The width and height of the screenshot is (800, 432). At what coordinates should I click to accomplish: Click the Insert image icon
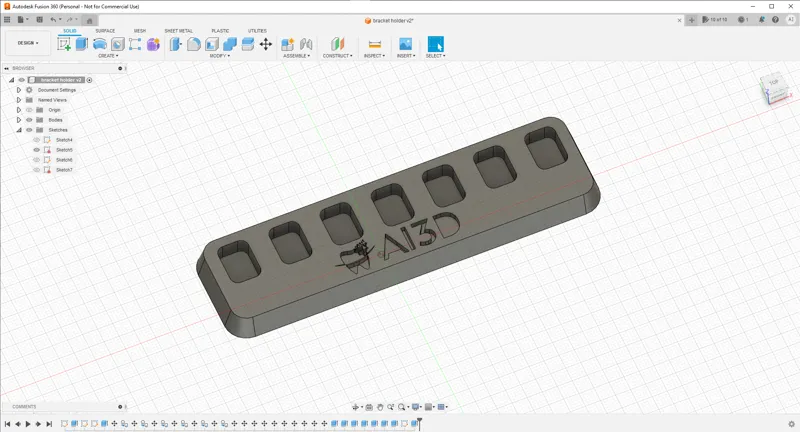pos(406,44)
